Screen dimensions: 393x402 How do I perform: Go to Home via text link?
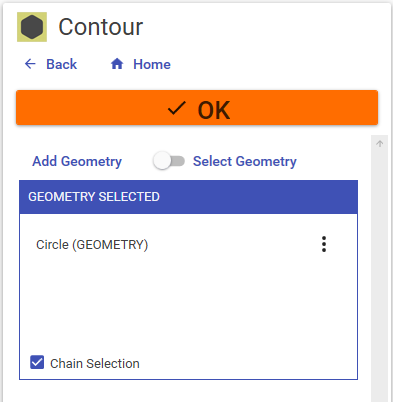tap(152, 64)
